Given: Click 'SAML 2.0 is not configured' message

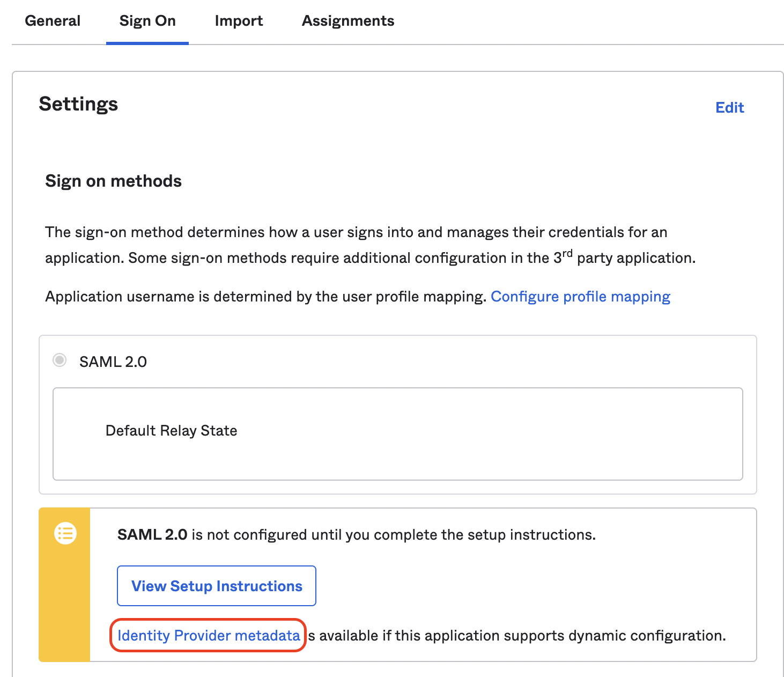Looking at the screenshot, I should [357, 535].
